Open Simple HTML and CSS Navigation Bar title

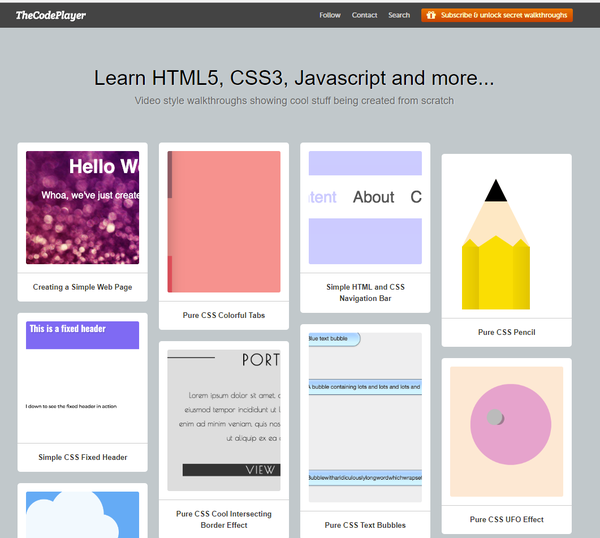click(365, 293)
